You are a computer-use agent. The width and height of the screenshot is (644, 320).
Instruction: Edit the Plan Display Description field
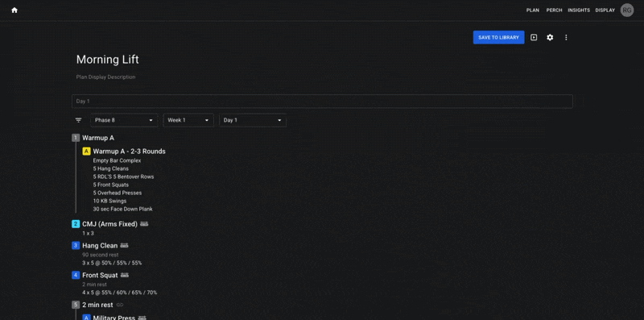click(x=105, y=77)
